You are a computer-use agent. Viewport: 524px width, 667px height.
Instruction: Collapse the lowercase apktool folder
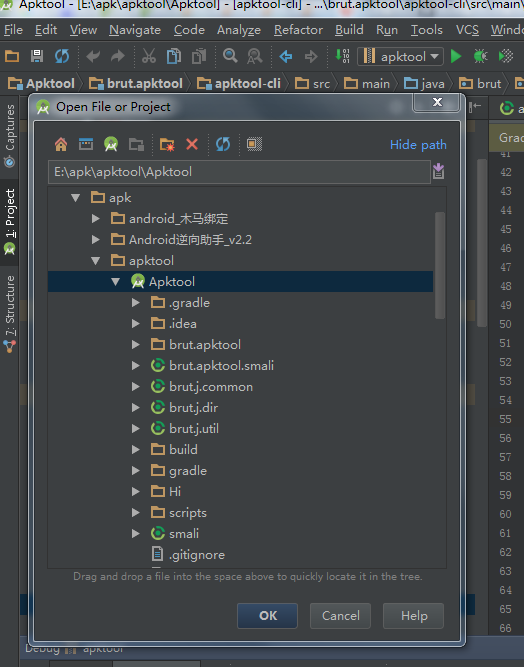[x=96, y=260]
